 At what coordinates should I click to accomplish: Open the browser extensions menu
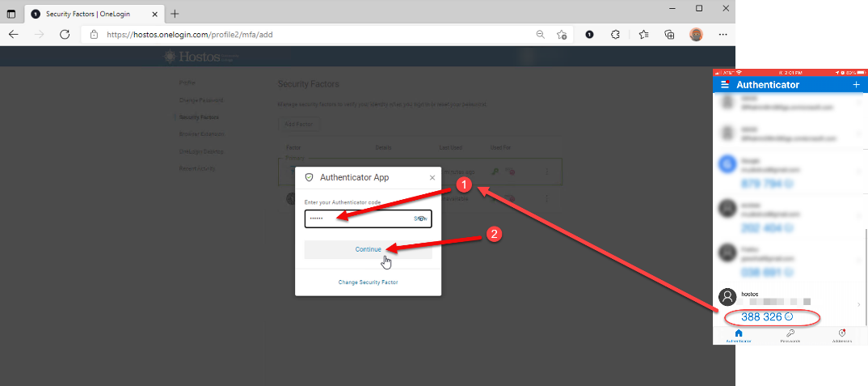pos(615,35)
